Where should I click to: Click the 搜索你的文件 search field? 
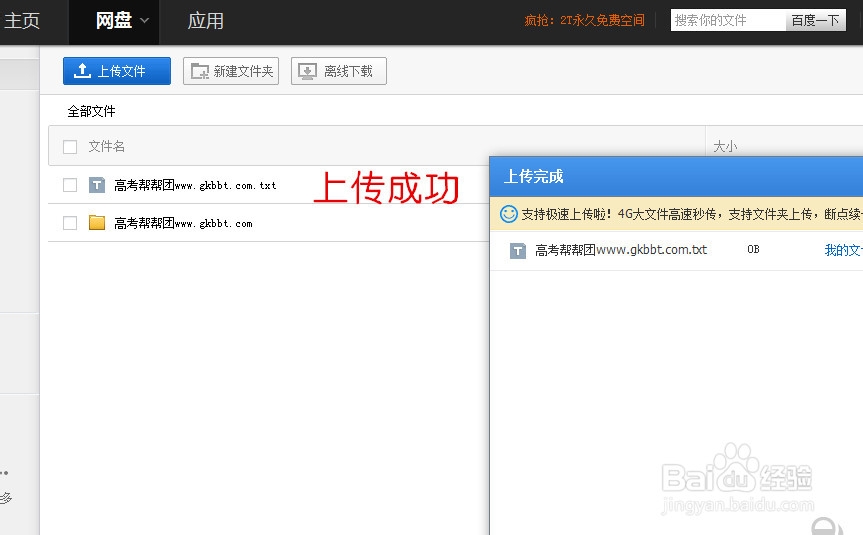[728, 20]
